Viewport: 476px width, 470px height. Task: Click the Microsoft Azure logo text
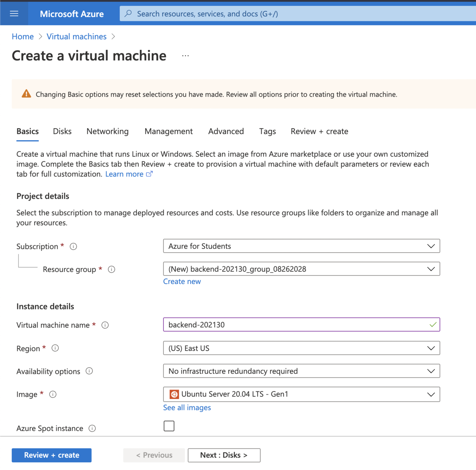click(x=72, y=14)
